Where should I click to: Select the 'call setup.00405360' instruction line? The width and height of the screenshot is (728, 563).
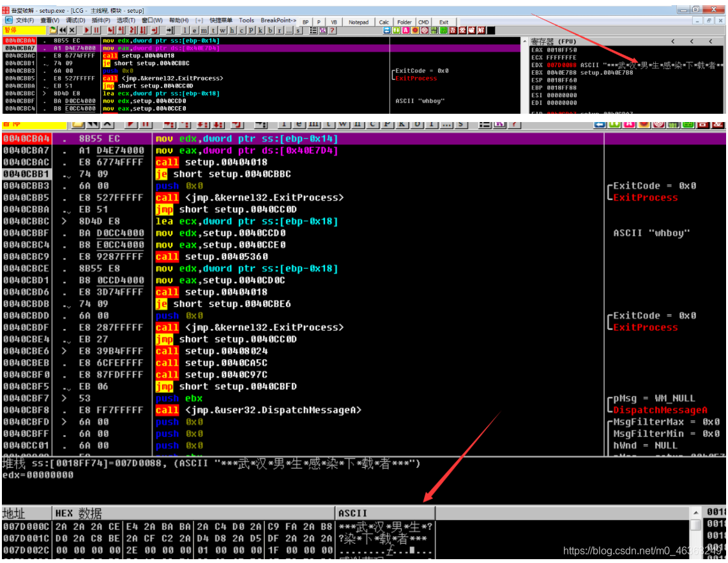(212, 257)
